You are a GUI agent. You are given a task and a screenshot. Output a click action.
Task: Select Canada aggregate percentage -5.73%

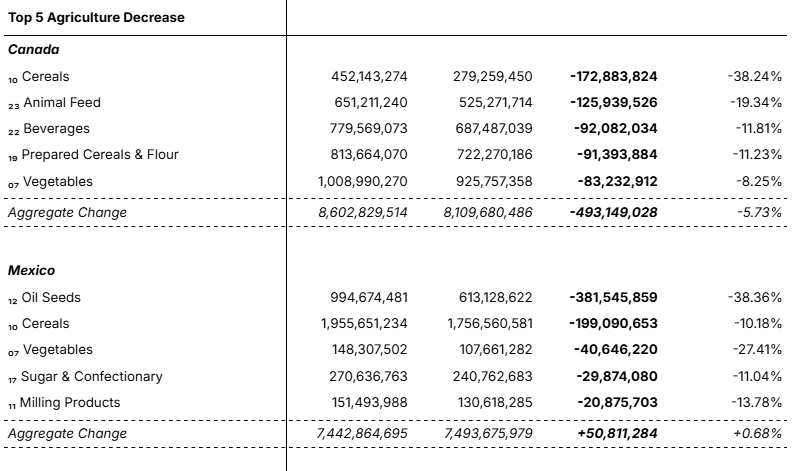(759, 212)
